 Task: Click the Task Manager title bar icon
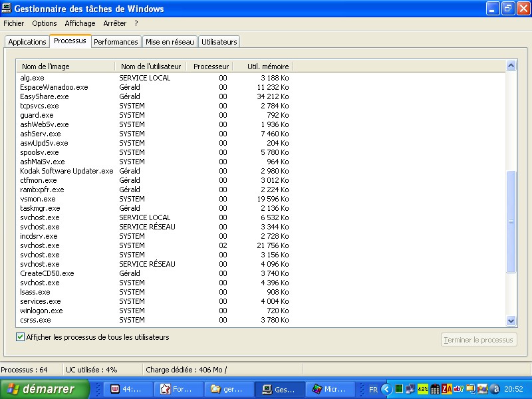tap(7, 8)
